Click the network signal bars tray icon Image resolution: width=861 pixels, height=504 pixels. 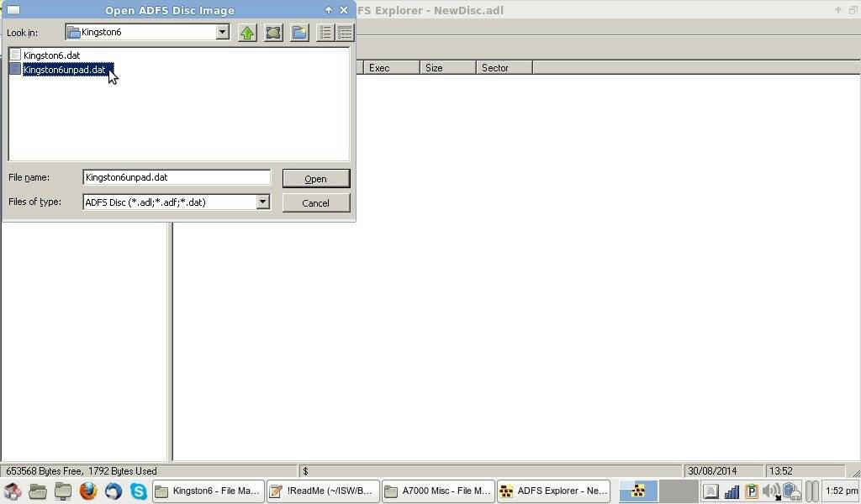[732, 491]
